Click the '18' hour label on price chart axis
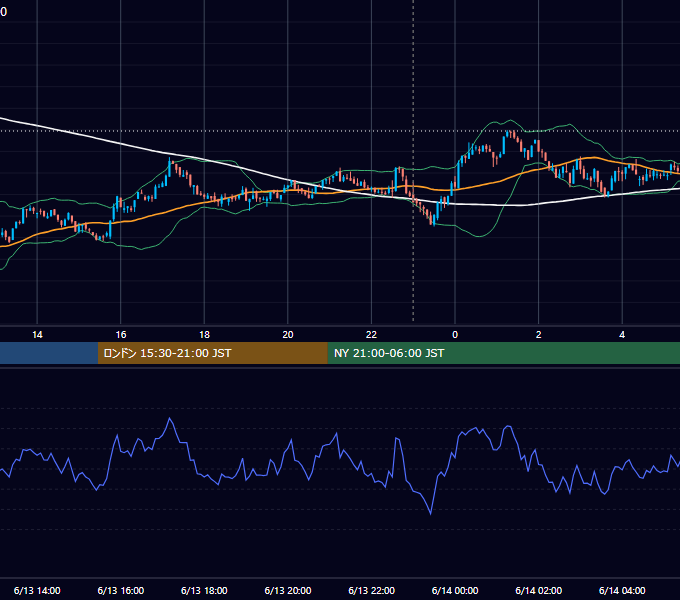 [x=204, y=335]
